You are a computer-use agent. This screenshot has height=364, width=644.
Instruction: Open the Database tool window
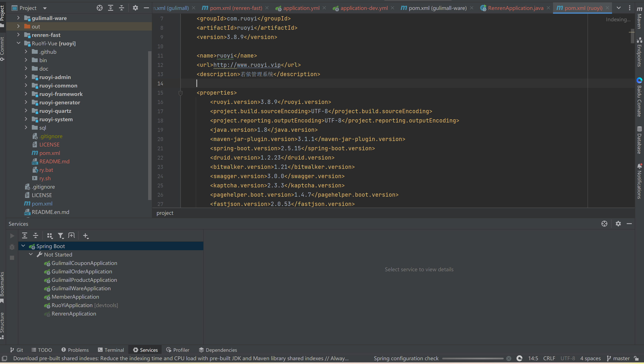640,140
